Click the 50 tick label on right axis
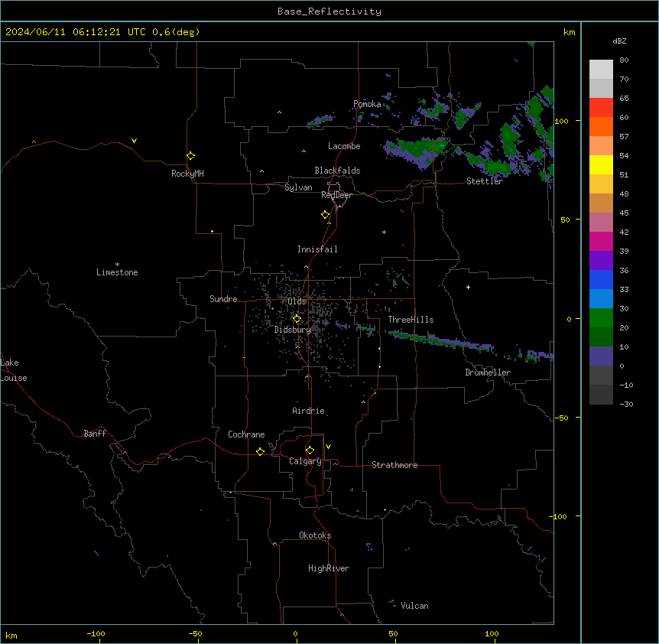Image resolution: width=659 pixels, height=644 pixels. coord(565,220)
